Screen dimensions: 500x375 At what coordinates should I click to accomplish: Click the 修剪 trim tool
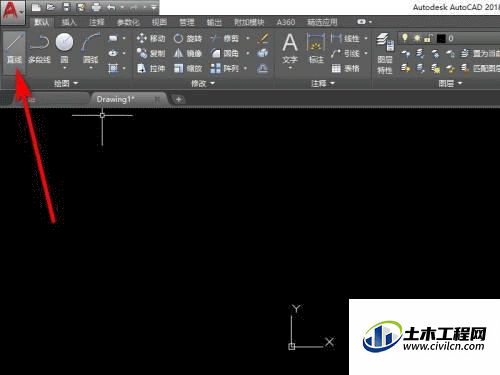point(225,38)
